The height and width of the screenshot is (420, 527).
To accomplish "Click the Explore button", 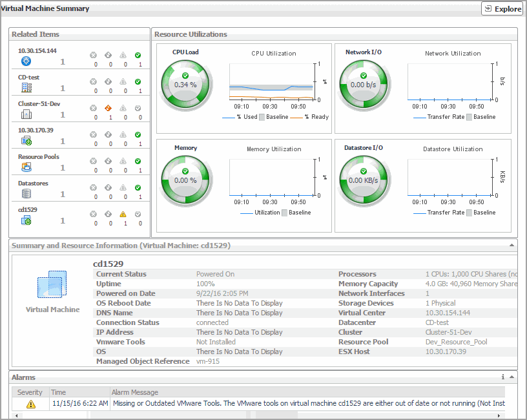I will 502,9.
